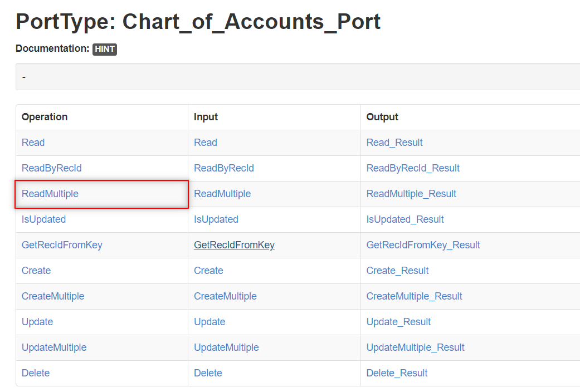This screenshot has width=580, height=392.
Task: Click GetRecIdFromKey_Result output link
Action: coord(423,244)
